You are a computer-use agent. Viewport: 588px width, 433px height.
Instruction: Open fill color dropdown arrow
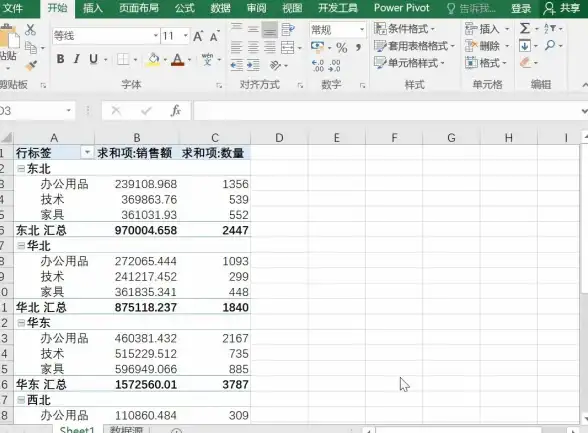click(165, 60)
